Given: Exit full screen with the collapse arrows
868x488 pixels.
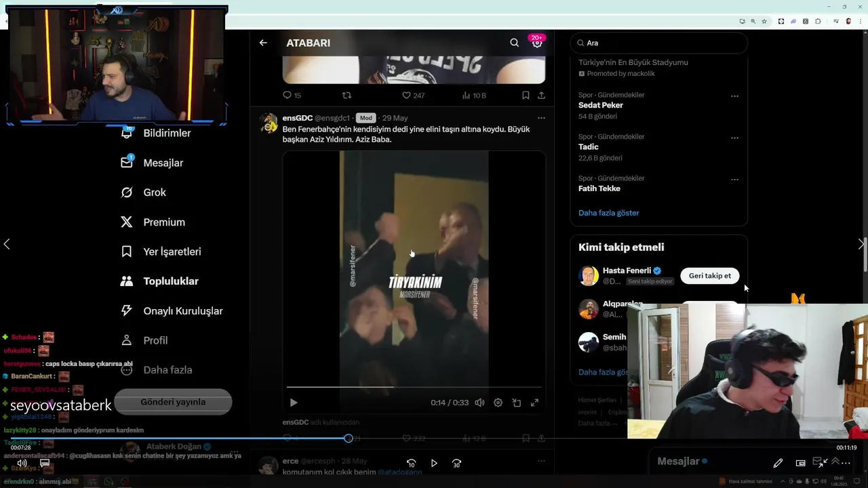Looking at the screenshot, I should pos(823,463).
